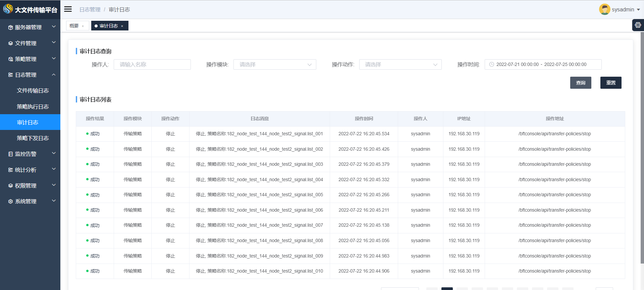Collapse the 日志管理 menu chevron
The height and width of the screenshot is (290, 644).
[x=54, y=74]
